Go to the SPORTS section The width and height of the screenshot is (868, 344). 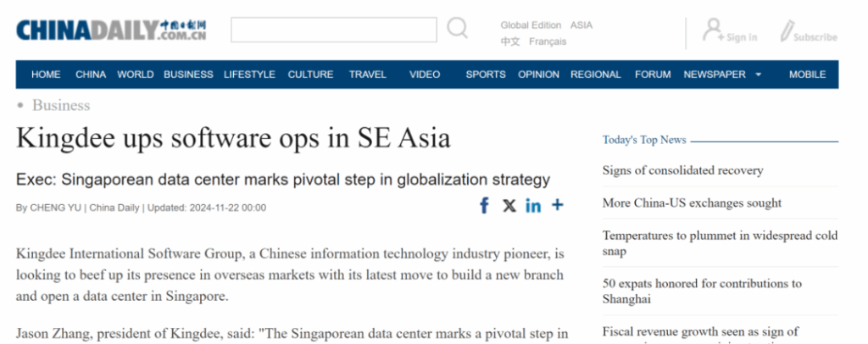coord(485,75)
